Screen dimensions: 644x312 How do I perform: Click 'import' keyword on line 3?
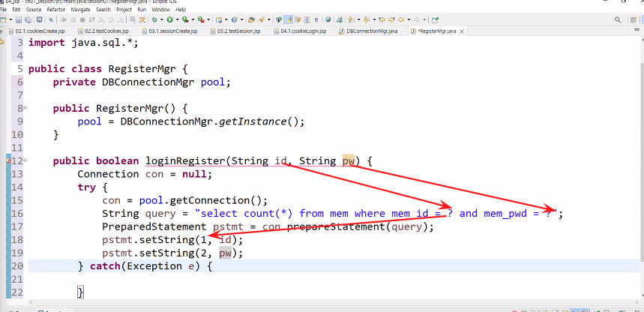[x=46, y=42]
